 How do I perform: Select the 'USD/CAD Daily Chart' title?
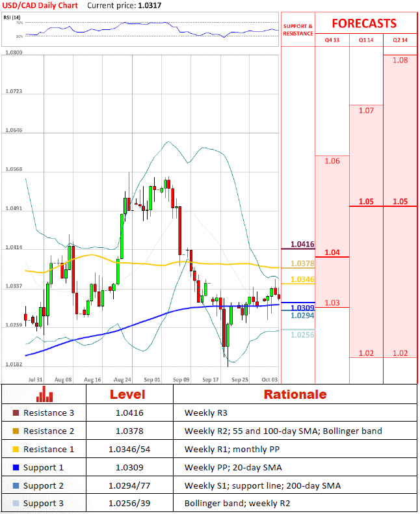(40, 6)
